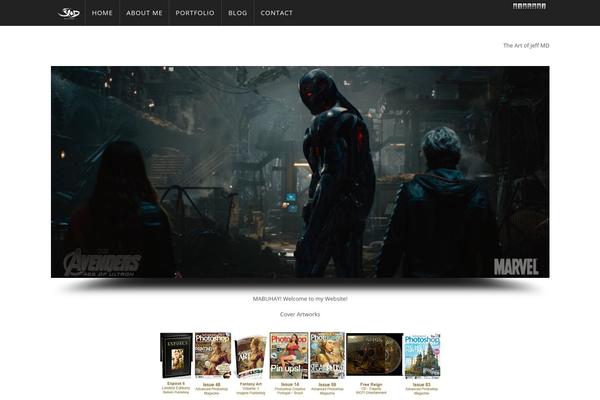600x400 pixels.
Task: Navigate to the BLOG section
Action: tap(238, 13)
